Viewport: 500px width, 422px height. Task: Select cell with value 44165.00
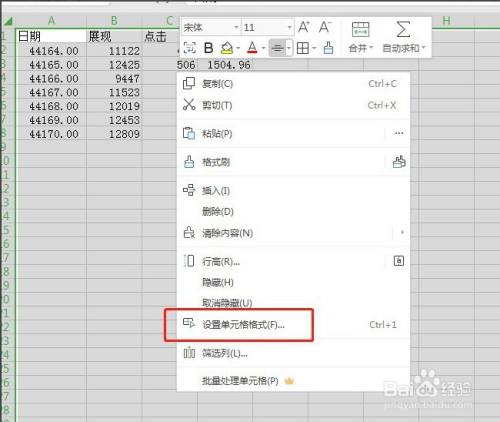tap(51, 65)
